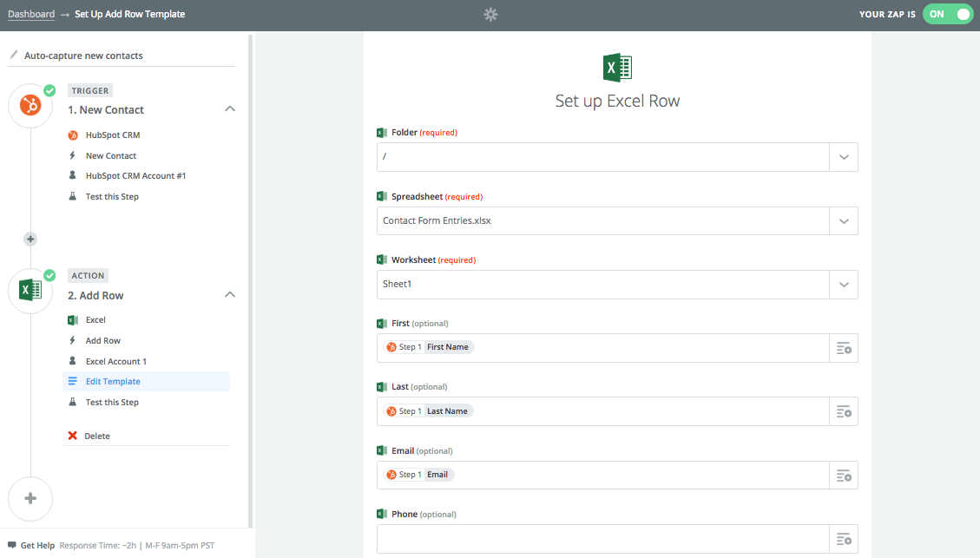Insert a field into First via icon
The height and width of the screenshot is (558, 980).
(x=844, y=348)
